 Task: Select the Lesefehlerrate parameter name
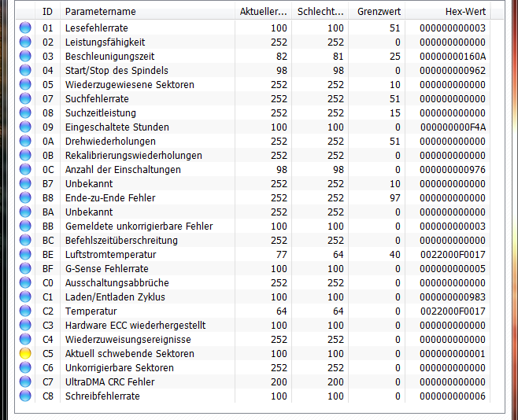point(97,28)
